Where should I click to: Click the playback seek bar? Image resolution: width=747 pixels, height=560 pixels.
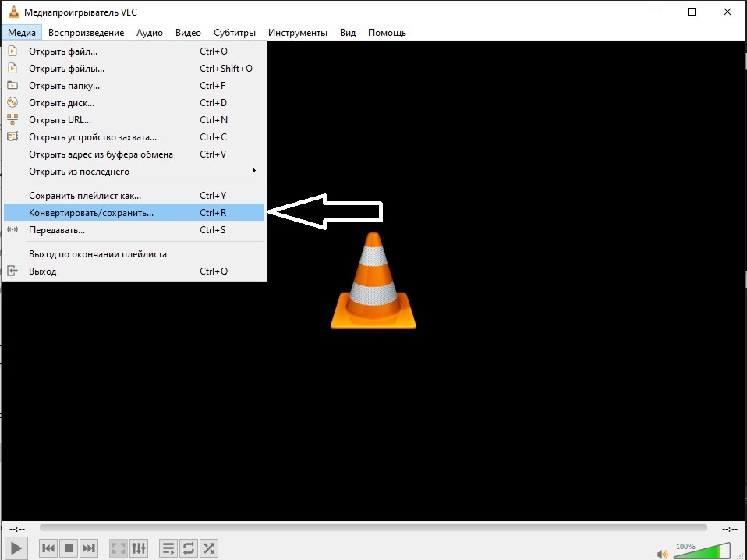(x=373, y=527)
